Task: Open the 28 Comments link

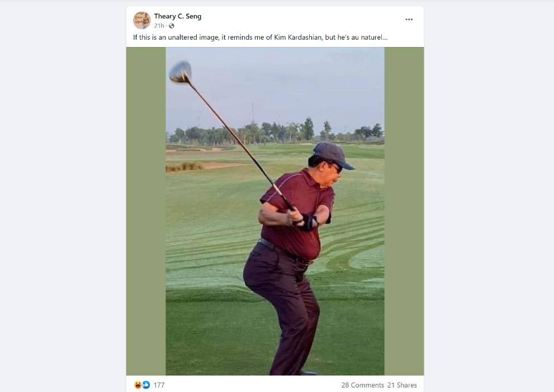Action: [x=362, y=385]
